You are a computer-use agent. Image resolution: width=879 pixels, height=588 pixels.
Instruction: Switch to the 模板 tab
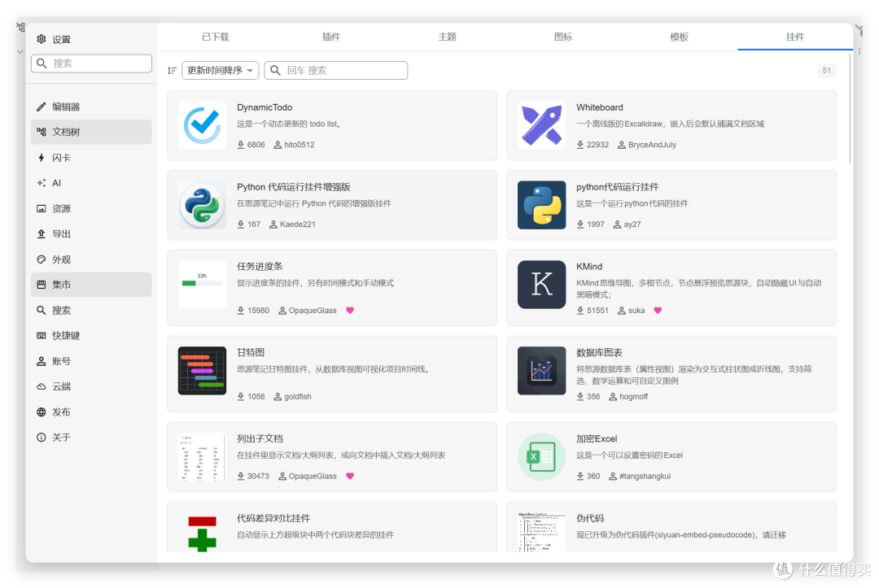click(x=680, y=37)
